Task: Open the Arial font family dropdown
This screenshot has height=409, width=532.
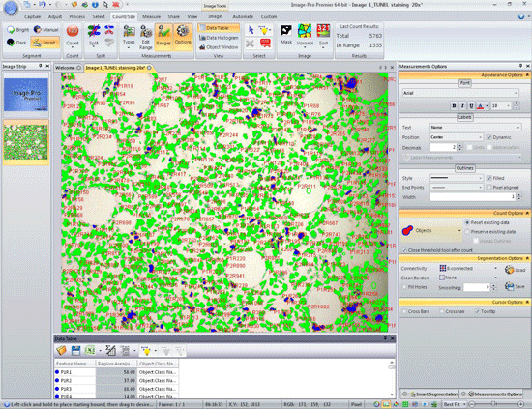Action: [x=460, y=93]
